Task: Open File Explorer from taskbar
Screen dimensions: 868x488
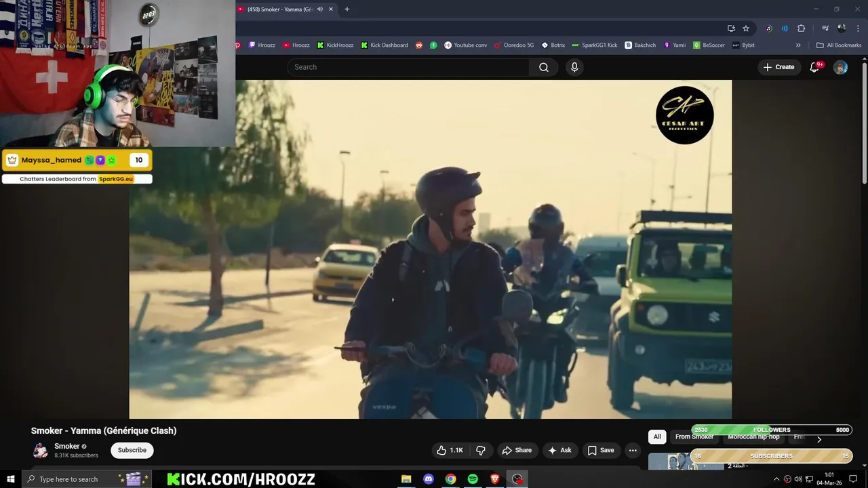Action: [406, 479]
